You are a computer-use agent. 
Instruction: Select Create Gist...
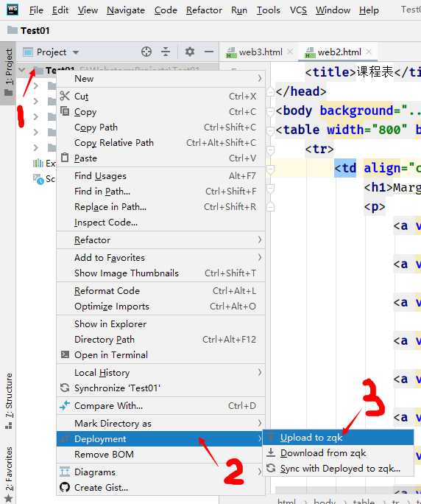click(x=160, y=487)
